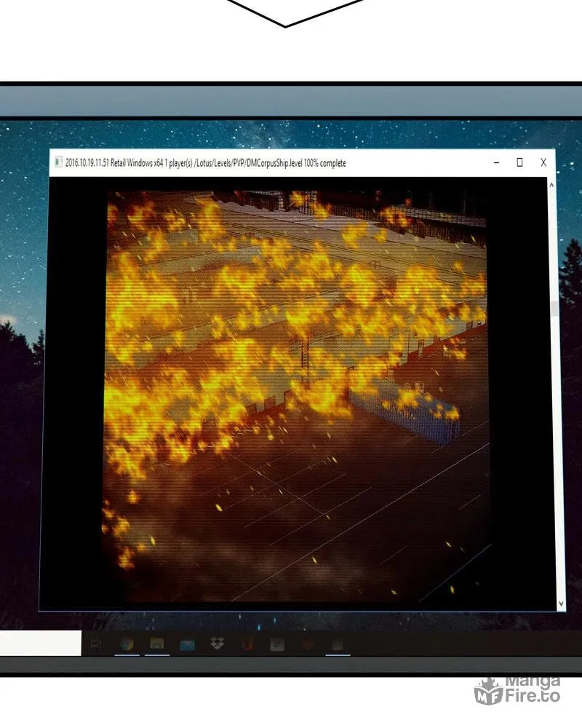Click the burning level preview image
This screenshot has width=582, height=728.
click(x=296, y=395)
